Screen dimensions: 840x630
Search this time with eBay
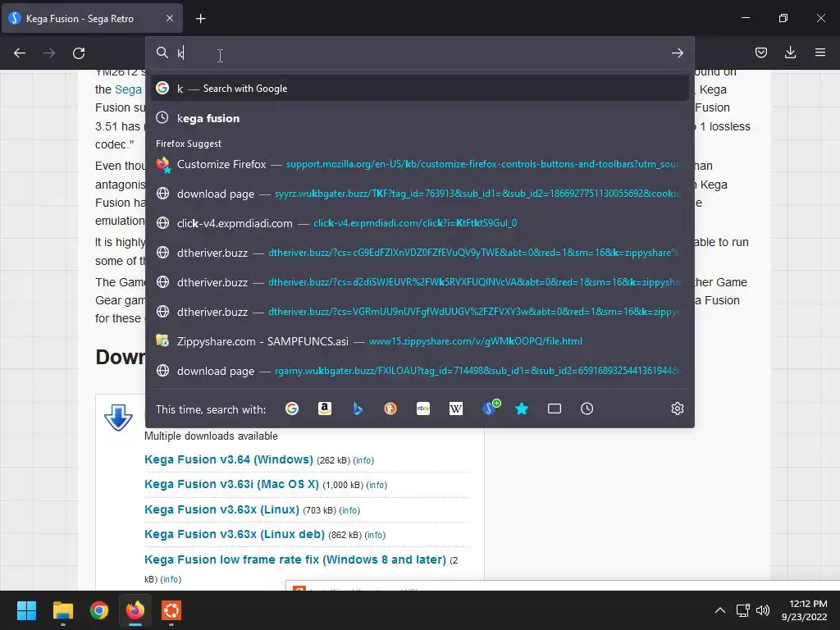423,409
